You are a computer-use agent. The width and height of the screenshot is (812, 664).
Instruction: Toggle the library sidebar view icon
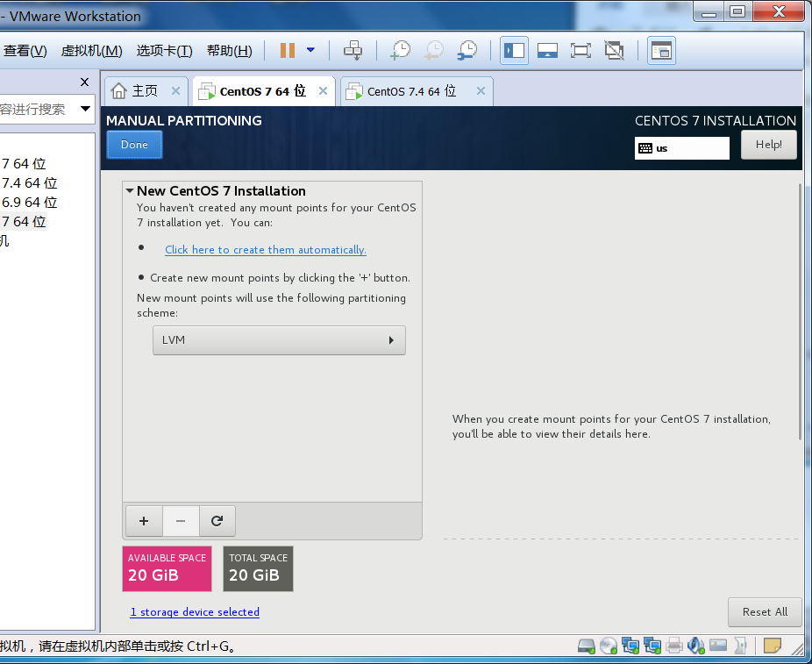pyautogui.click(x=514, y=50)
